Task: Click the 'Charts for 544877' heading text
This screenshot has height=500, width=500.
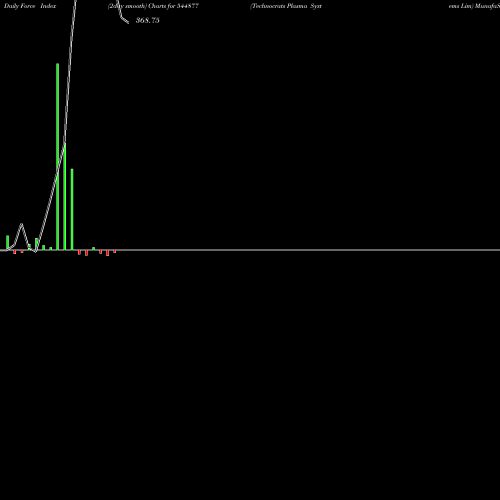Action: (x=173, y=6)
